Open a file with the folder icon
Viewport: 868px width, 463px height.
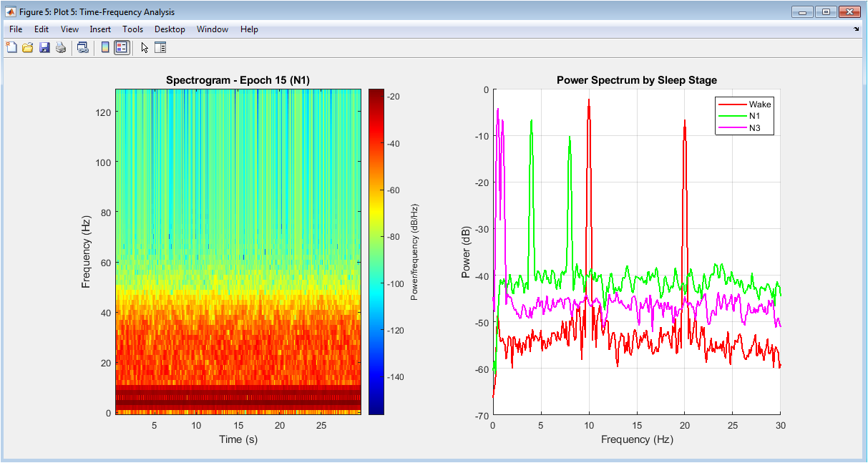[x=28, y=48]
